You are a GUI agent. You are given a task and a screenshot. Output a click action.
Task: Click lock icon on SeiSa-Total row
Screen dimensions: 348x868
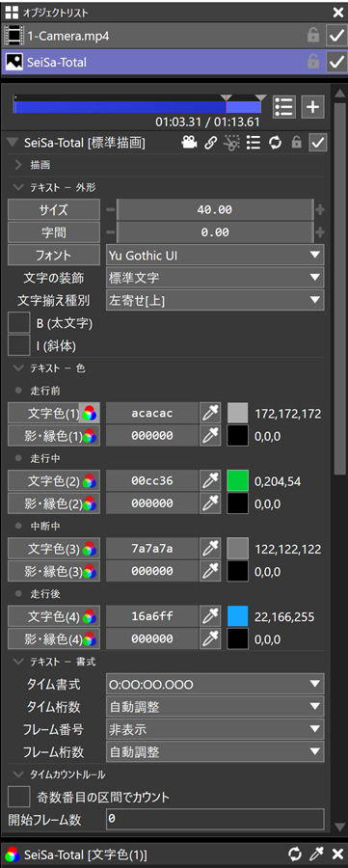point(313,62)
